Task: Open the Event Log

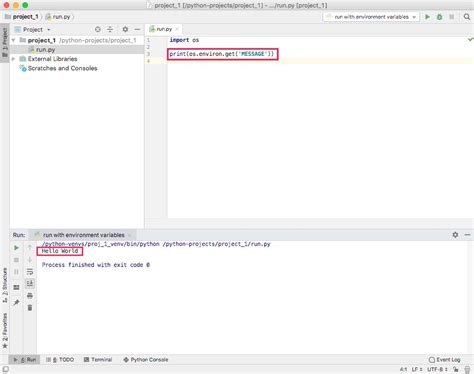Action: 444,360
